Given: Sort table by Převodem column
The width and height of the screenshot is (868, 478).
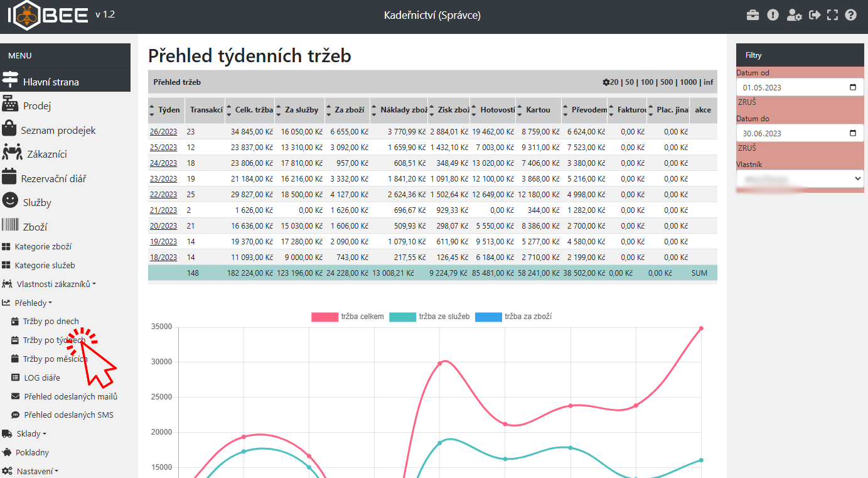Looking at the screenshot, I should coord(584,110).
